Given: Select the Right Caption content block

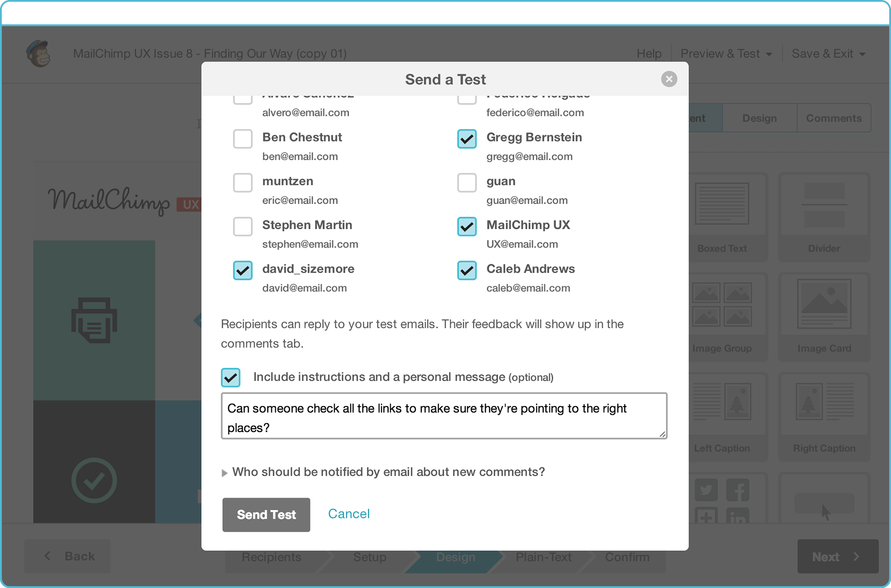Looking at the screenshot, I should (824, 417).
